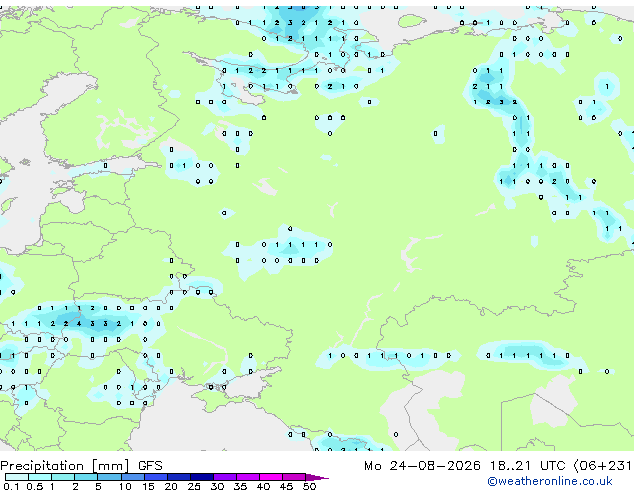Click the above-50 arrow tip of legend
The image size is (634, 490).
pyautogui.click(x=317, y=477)
